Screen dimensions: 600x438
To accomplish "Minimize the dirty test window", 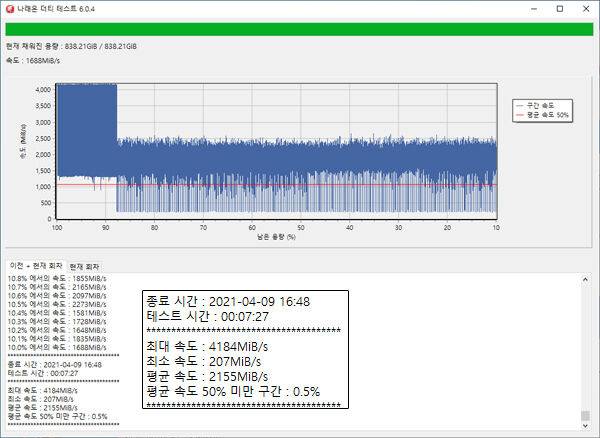I will [x=532, y=8].
